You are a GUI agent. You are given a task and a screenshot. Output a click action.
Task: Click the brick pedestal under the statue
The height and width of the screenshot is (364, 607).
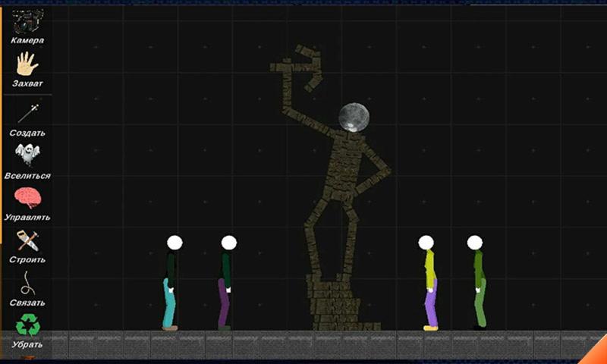click(334, 305)
